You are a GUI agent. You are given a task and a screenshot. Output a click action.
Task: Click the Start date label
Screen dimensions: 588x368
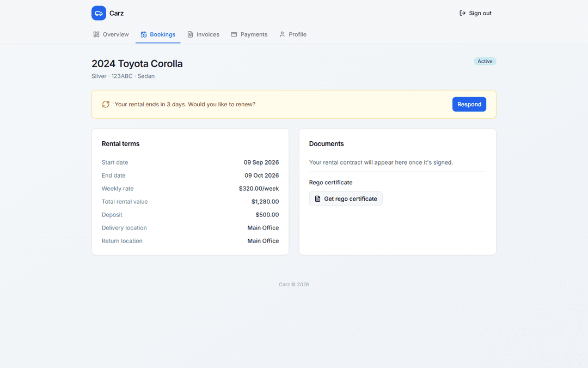pyautogui.click(x=115, y=162)
